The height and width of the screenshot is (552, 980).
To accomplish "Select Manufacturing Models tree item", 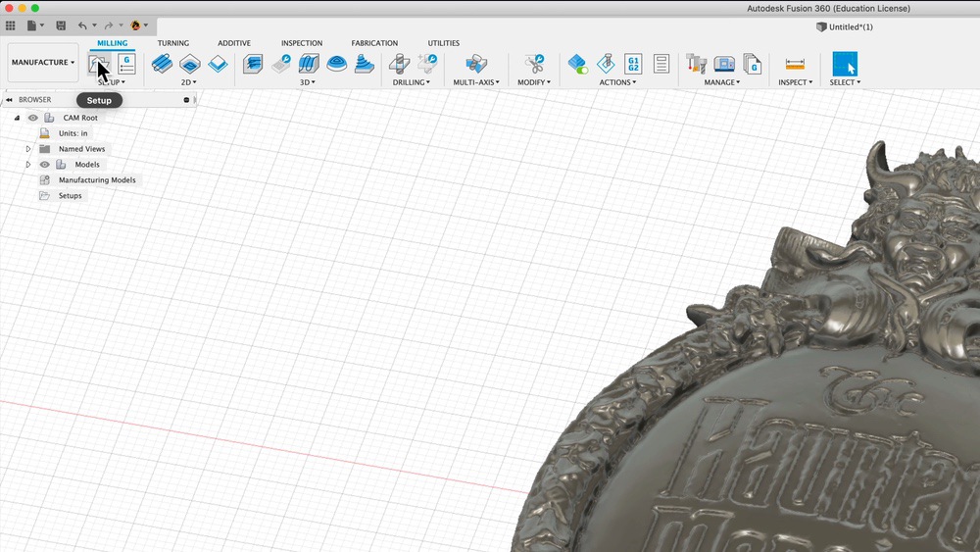I will tap(97, 180).
